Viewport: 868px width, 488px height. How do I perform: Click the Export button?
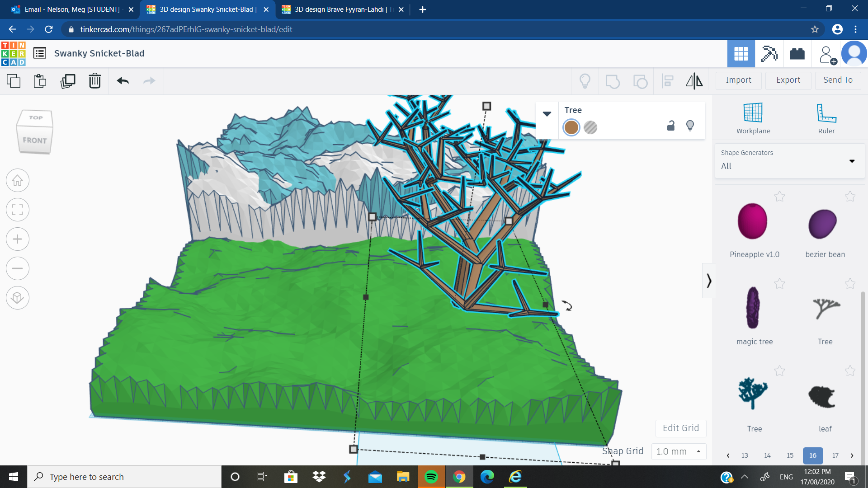(x=788, y=80)
